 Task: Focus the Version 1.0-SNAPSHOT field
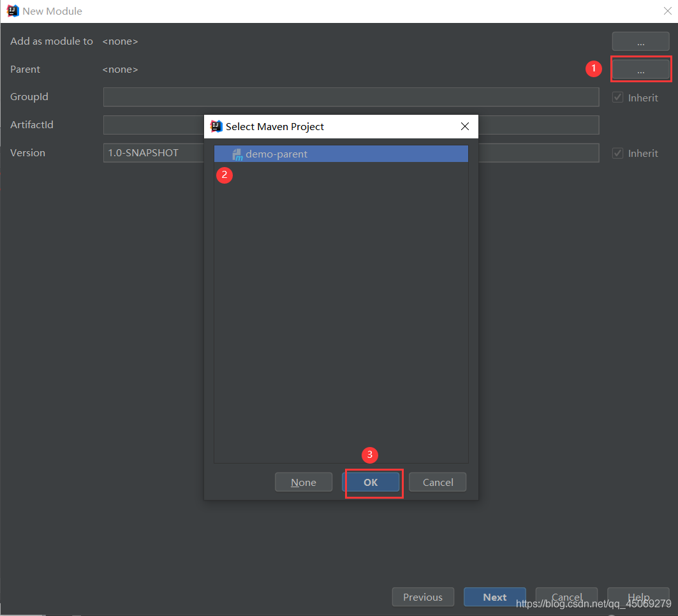pos(351,153)
